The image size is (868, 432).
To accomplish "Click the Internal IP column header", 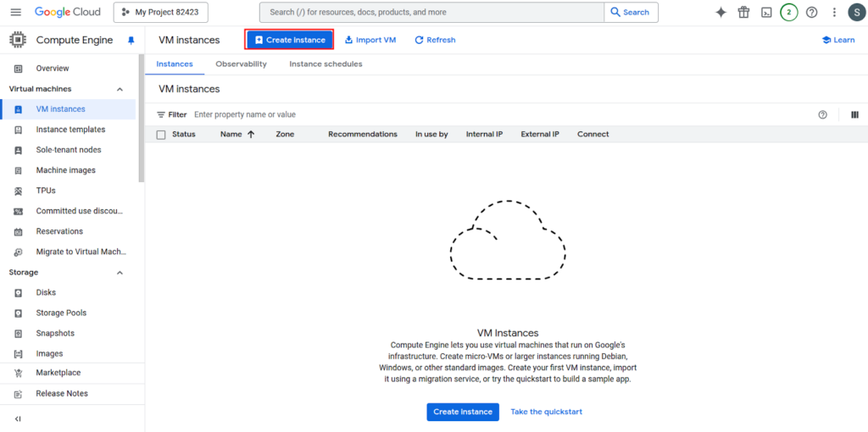I will (484, 135).
